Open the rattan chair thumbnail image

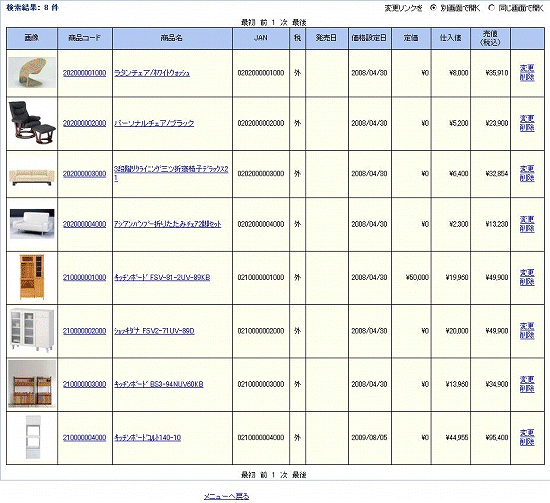[32, 73]
